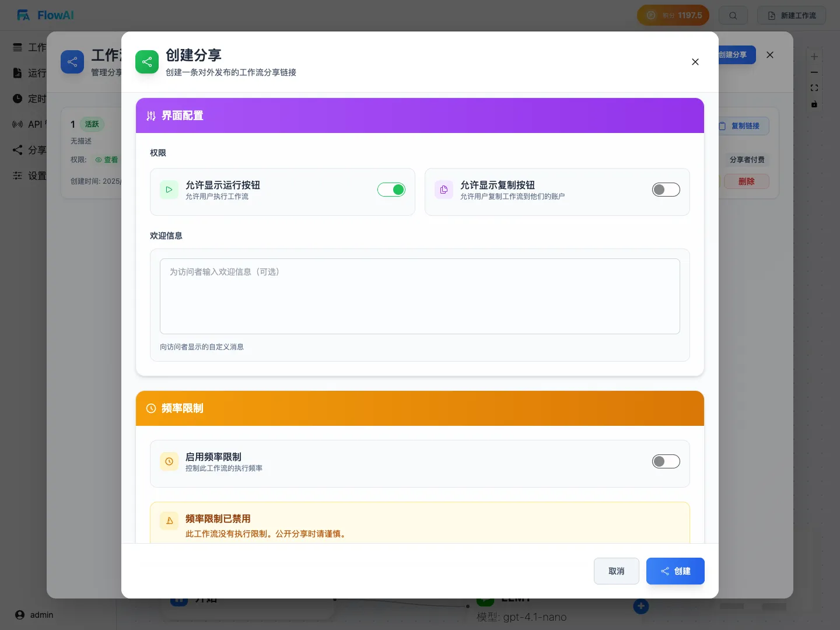The image size is (840, 630).
Task: Click the welcome message input field
Action: coord(420,296)
